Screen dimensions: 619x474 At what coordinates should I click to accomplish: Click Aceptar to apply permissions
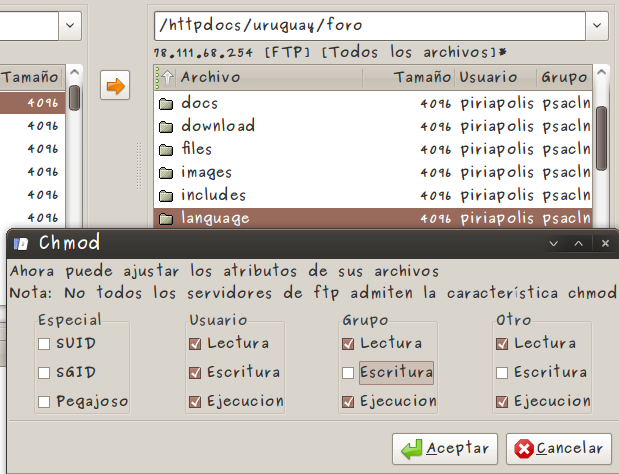445,449
